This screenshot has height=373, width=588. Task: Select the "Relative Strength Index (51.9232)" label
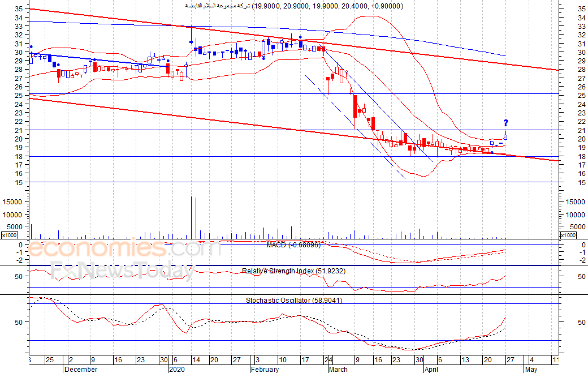pos(293,271)
